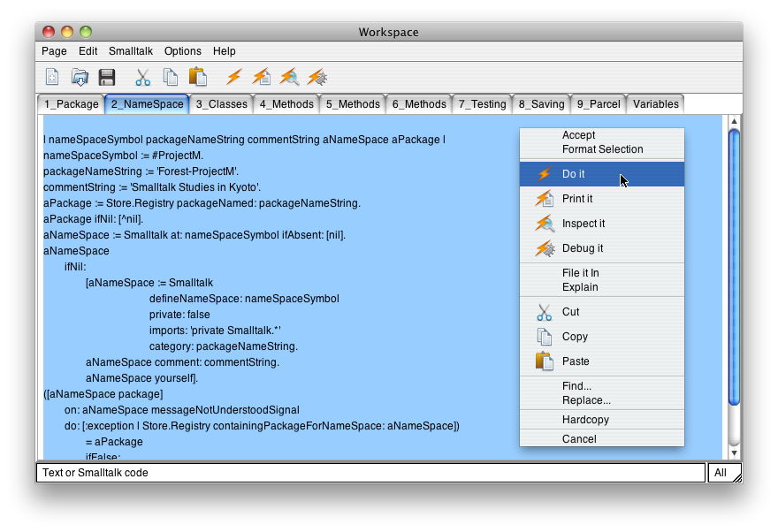Click the All button in status bar
778x532 pixels.
click(x=721, y=473)
